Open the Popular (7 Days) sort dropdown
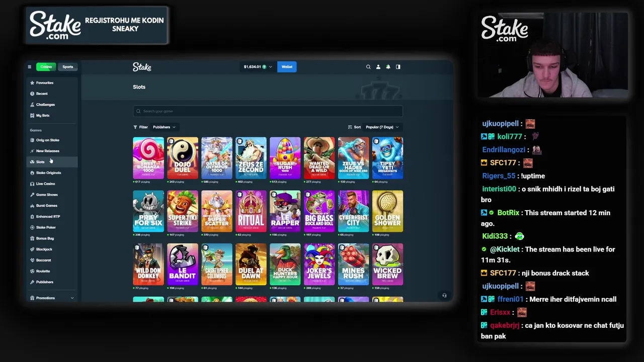 pyautogui.click(x=382, y=127)
